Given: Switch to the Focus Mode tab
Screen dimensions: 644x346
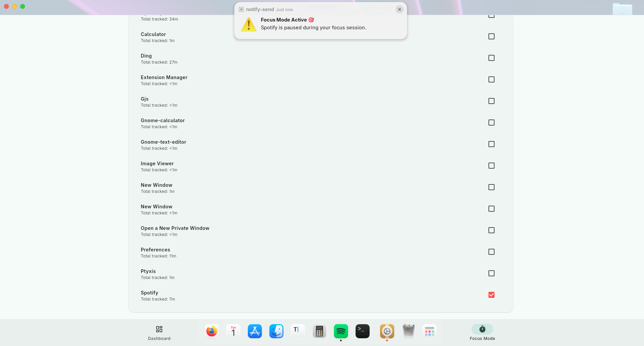Looking at the screenshot, I should point(482,333).
